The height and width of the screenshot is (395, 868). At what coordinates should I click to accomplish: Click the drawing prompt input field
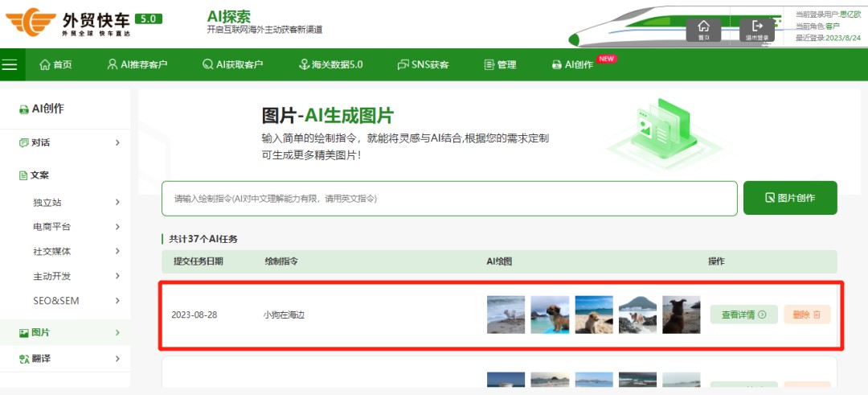point(449,199)
